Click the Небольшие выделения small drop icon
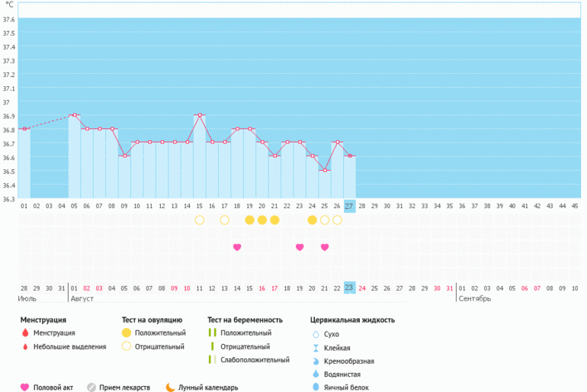 25,347
